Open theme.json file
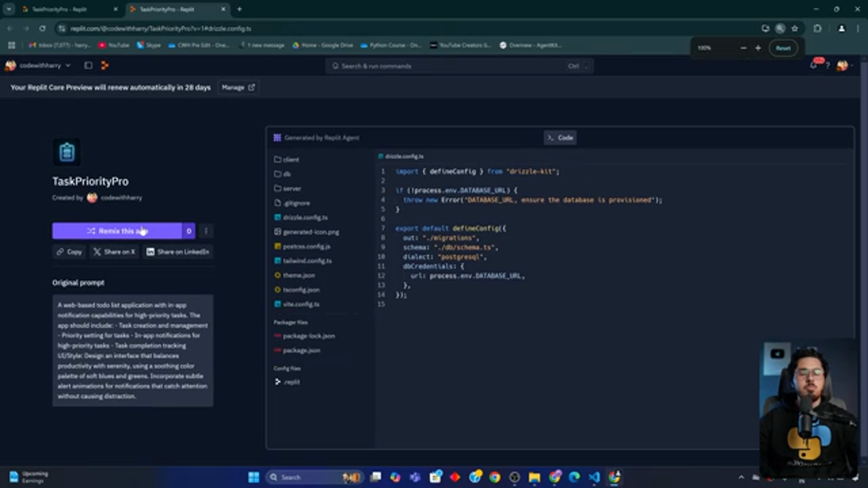This screenshot has width=868, height=488. coord(294,276)
